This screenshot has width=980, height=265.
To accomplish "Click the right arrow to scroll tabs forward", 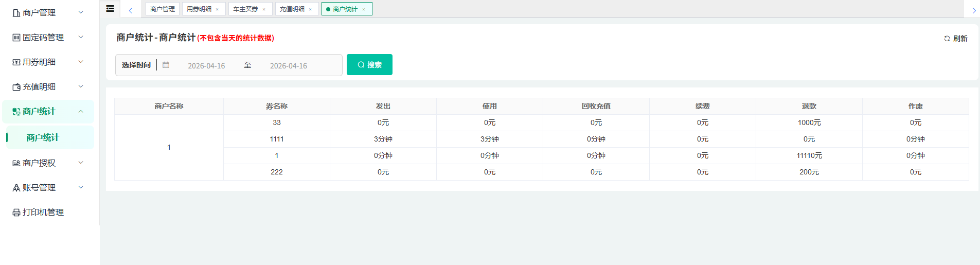I will (974, 10).
